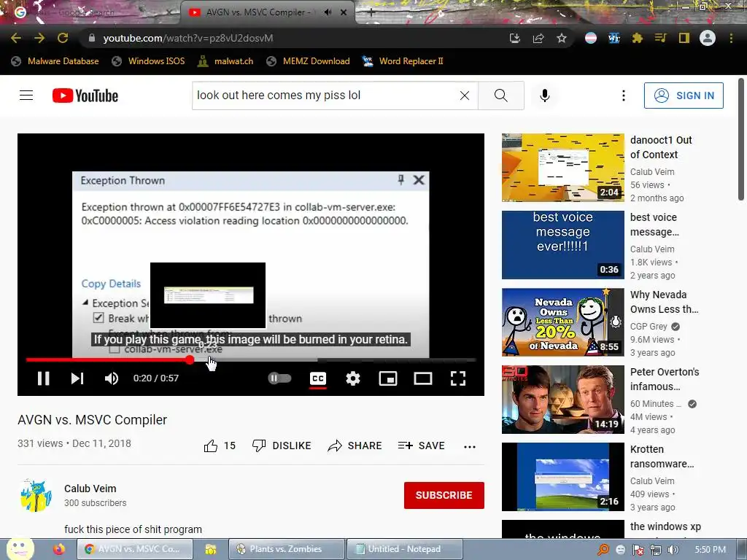Open YouTube settings three-dot menu
Viewport: 747px width, 560px height.
tap(623, 96)
